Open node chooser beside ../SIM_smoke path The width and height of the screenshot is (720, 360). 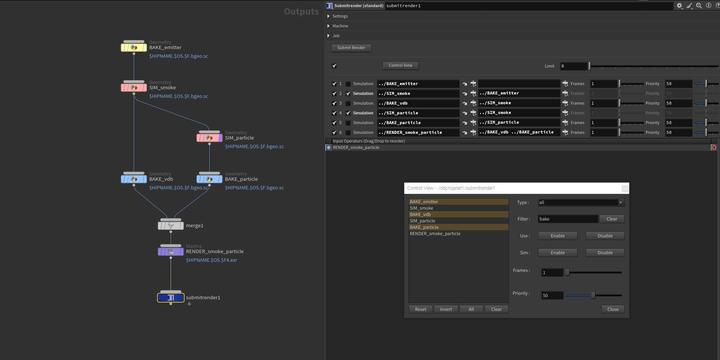point(473,94)
